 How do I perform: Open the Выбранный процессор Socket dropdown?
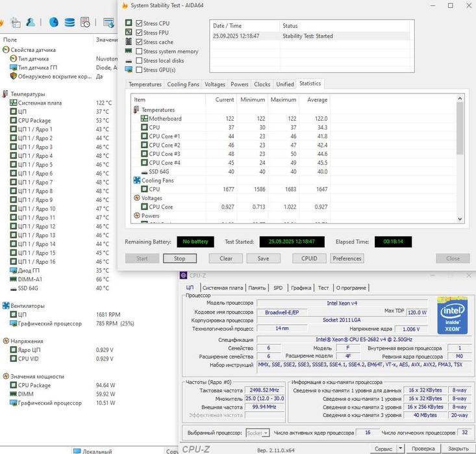pyautogui.click(x=257, y=433)
